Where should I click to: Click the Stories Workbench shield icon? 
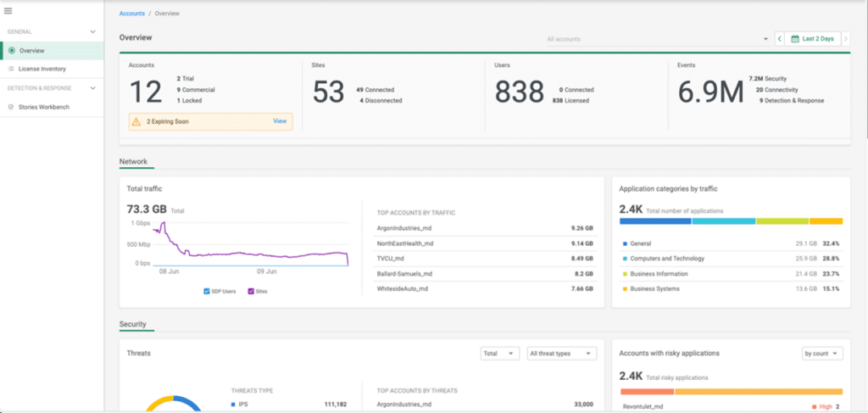pyautogui.click(x=11, y=107)
